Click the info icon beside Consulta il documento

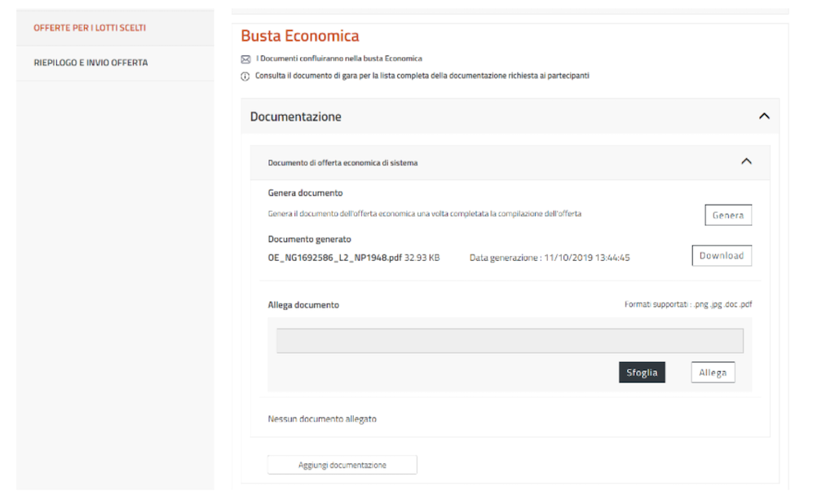click(x=245, y=76)
